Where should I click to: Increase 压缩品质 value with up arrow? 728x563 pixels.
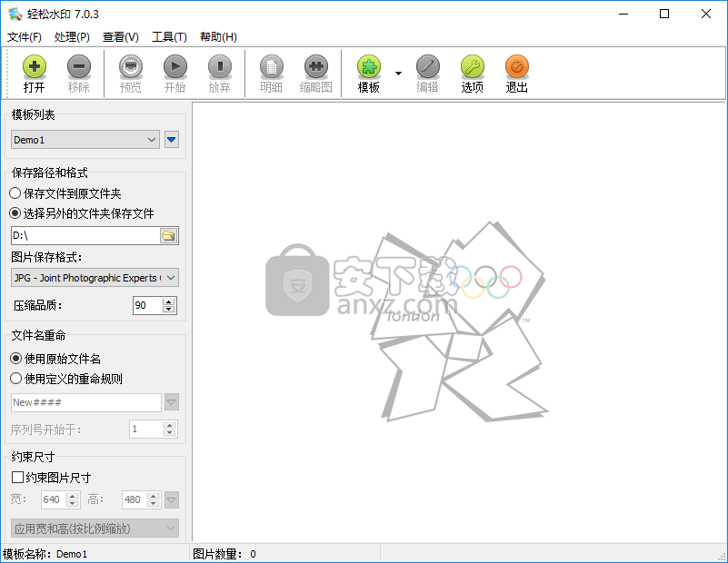(x=168, y=301)
